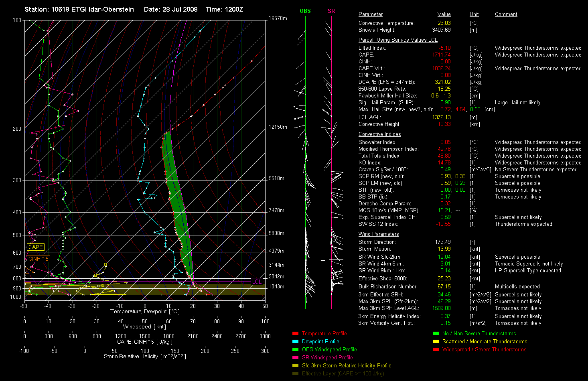588x381 pixels.
Task: Click the green OBS Windspeed Profile swatch
Action: 295,349
